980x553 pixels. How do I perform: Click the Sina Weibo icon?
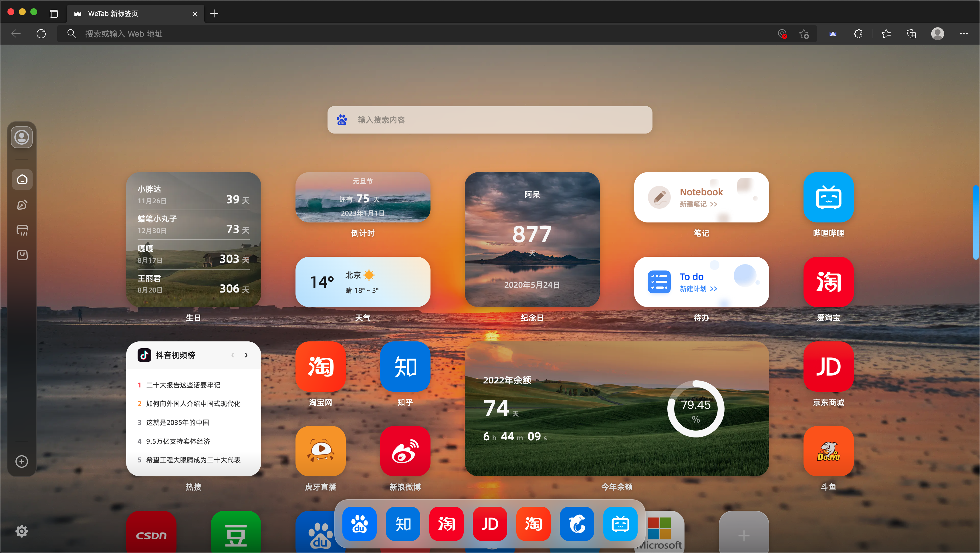point(405,451)
